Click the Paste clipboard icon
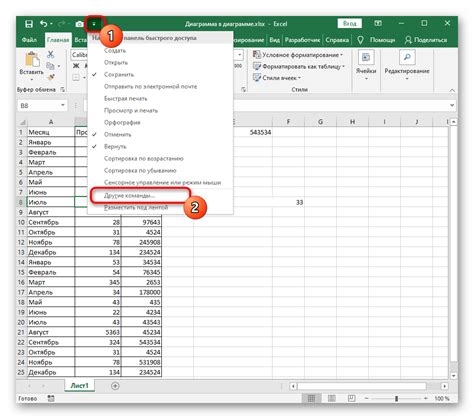The height and width of the screenshot is (419, 474). coord(32,60)
